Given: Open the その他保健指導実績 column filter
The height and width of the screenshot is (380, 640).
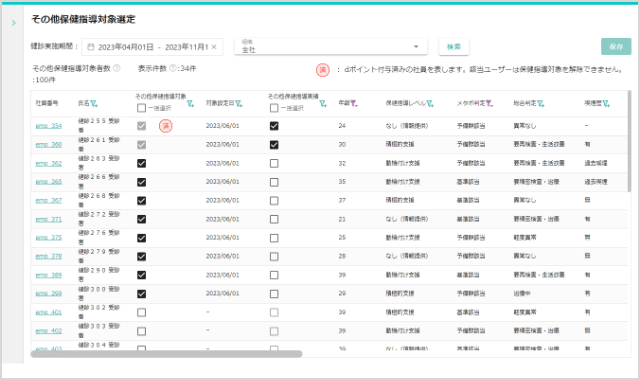Looking at the screenshot, I should point(323,104).
